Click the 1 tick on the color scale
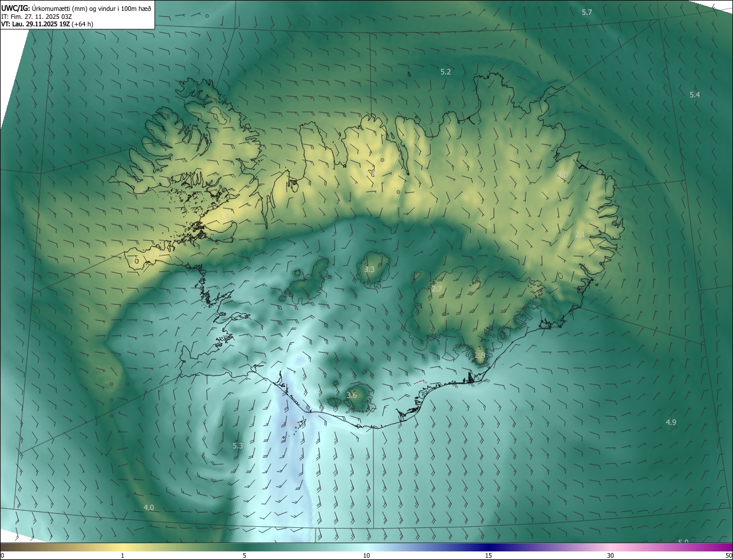 [123, 555]
